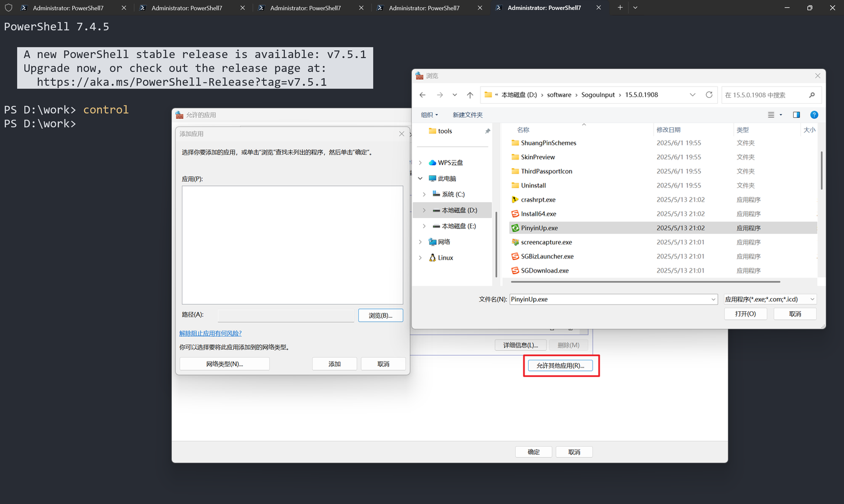Open the 组织 dropdown menu
Viewport: 844px width, 504px height.
430,115
